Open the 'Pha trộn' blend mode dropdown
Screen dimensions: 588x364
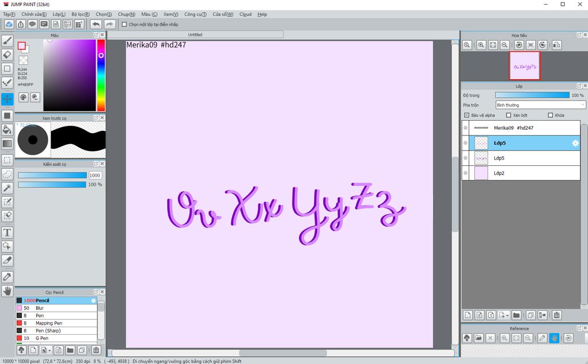(x=540, y=105)
